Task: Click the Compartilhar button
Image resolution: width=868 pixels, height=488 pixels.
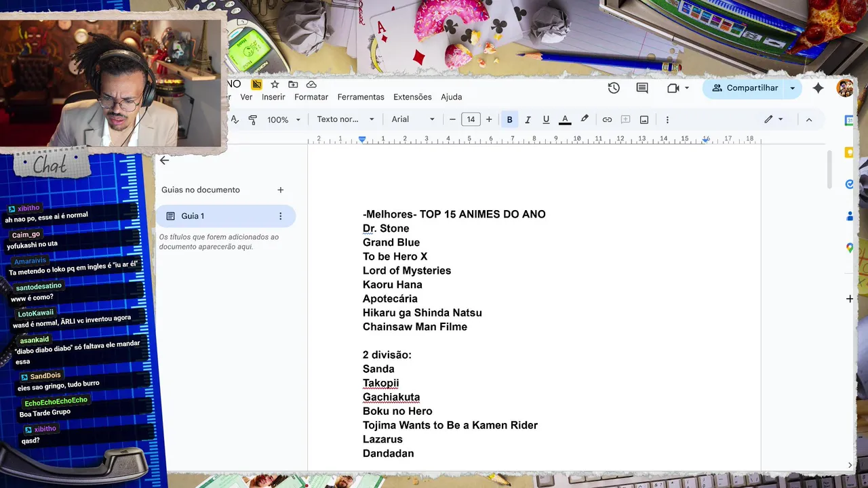Action: coord(745,88)
